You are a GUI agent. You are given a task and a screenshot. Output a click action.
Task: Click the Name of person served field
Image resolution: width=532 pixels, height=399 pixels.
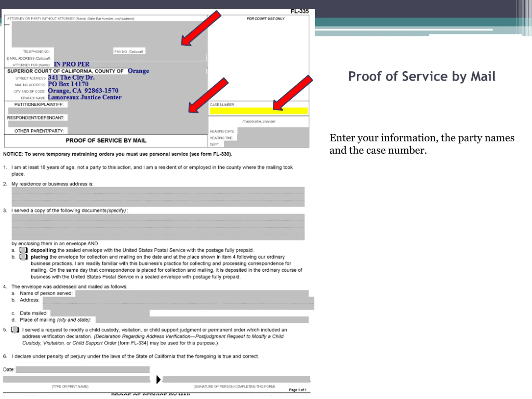click(192, 293)
